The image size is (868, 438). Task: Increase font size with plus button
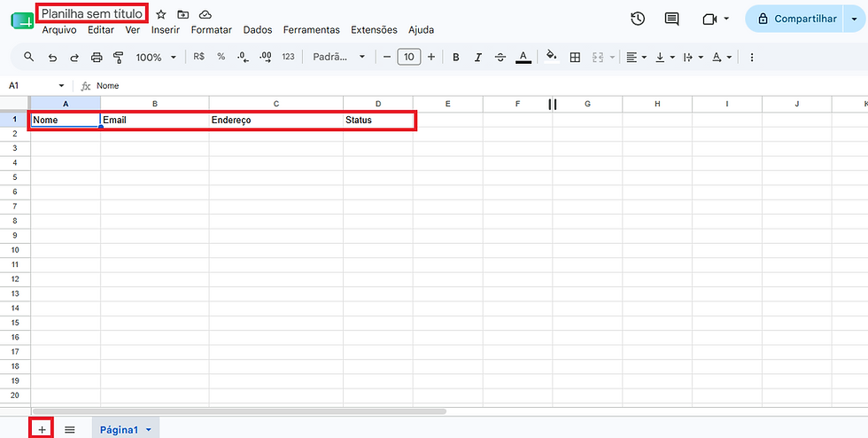(x=431, y=57)
